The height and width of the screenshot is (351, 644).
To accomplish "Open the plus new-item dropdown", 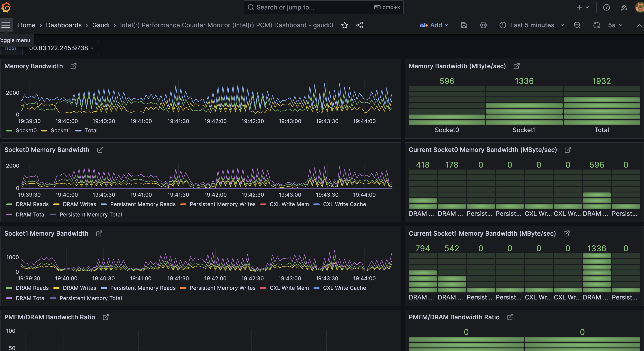I will tap(583, 7).
